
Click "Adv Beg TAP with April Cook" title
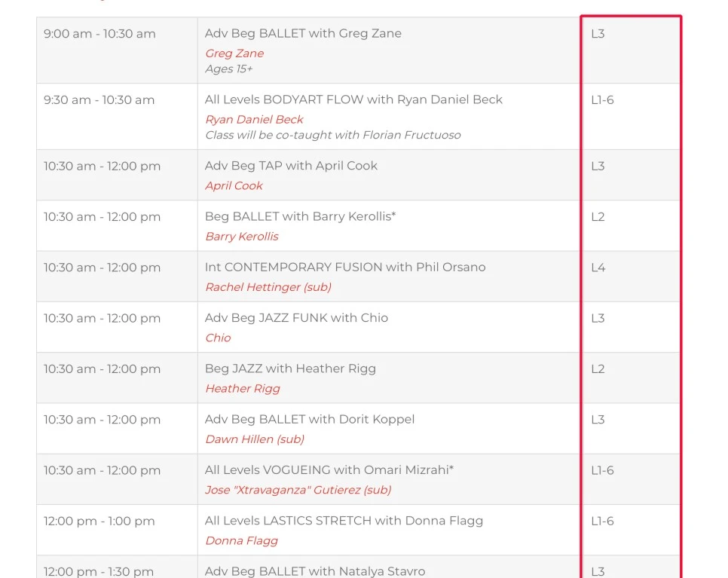(x=291, y=166)
